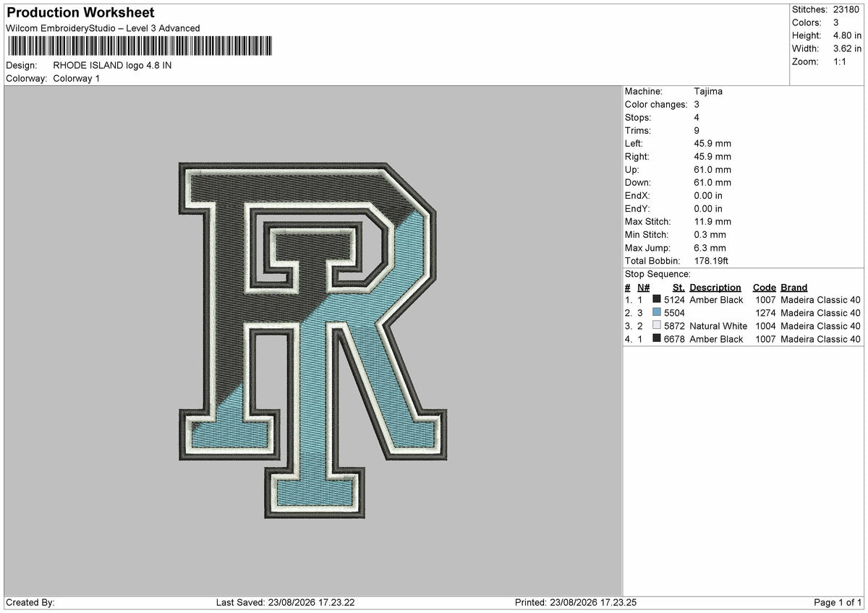Click 'Amber Black' in stop row 4
This screenshot has width=868, height=613.
716,338
